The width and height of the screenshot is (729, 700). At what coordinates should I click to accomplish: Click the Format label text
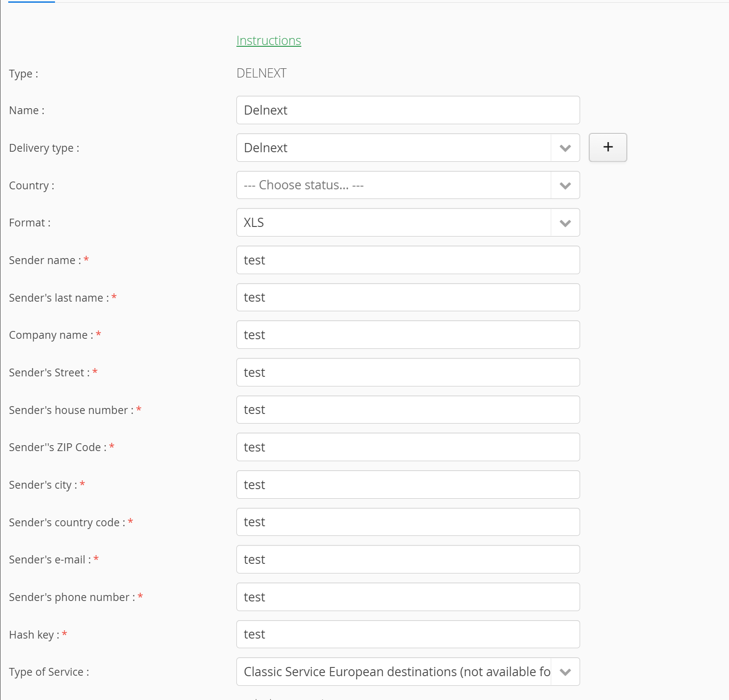click(30, 223)
